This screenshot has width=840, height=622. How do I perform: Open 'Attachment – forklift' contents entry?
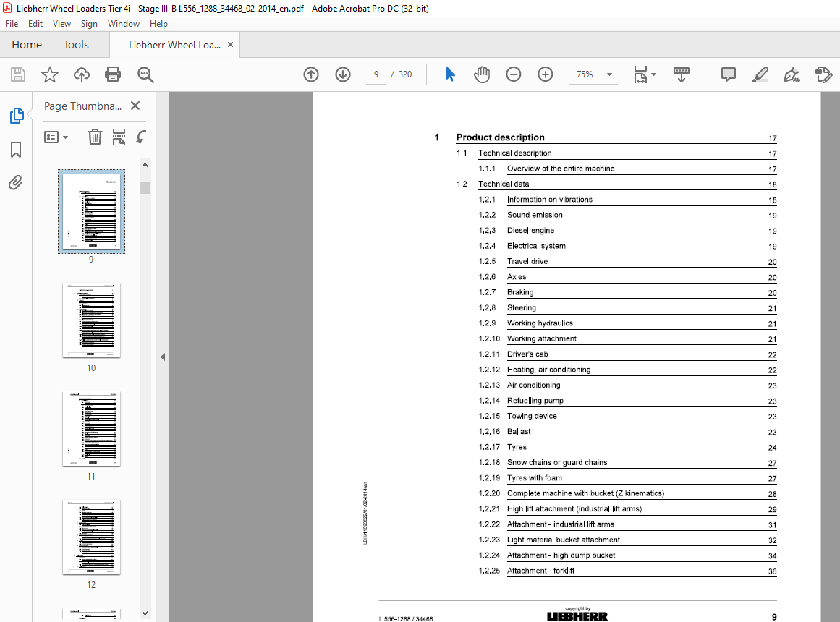540,571
